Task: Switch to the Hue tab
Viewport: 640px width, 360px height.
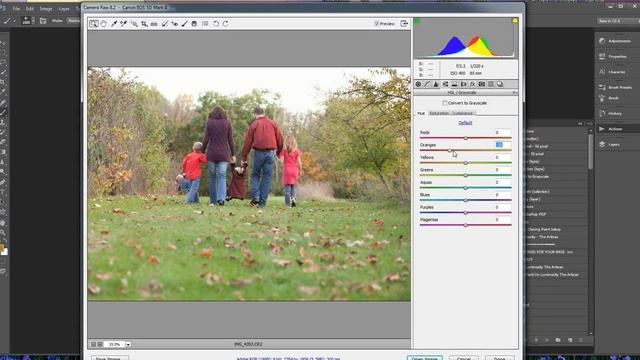Action: 421,113
